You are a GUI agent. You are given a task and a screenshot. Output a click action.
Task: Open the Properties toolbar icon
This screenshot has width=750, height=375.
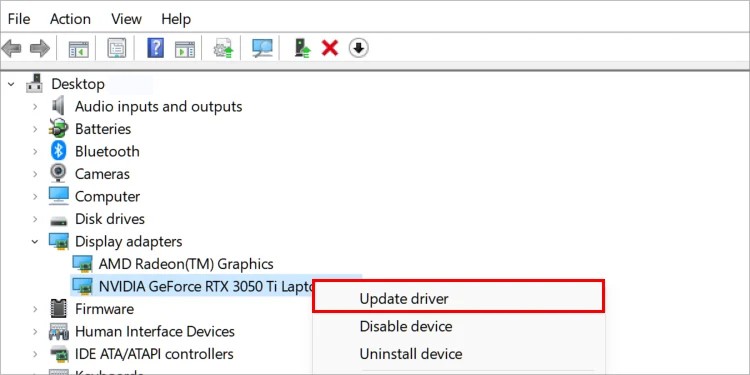tap(117, 48)
